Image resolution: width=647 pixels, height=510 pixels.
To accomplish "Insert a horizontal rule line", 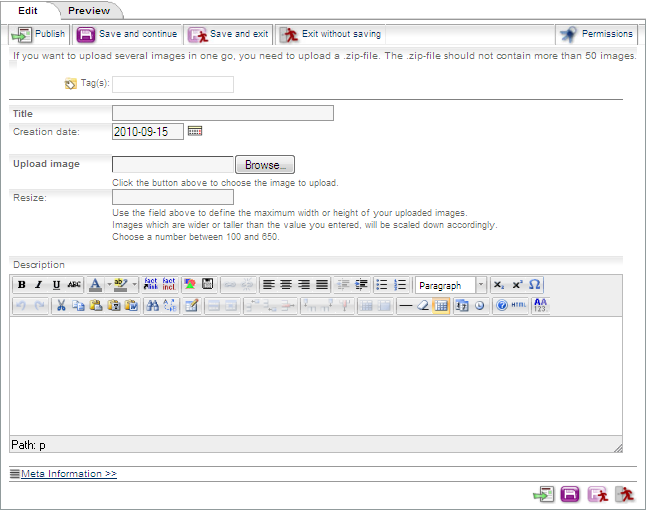I will (x=405, y=305).
